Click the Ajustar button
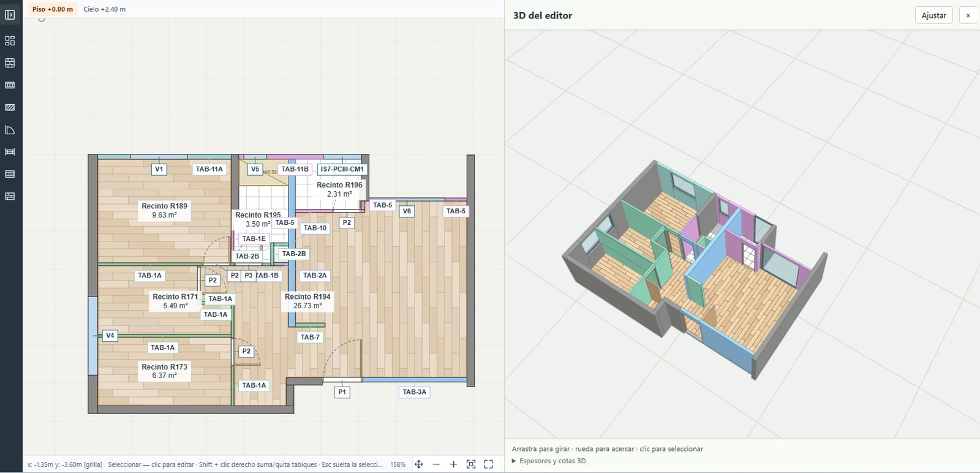 click(933, 15)
